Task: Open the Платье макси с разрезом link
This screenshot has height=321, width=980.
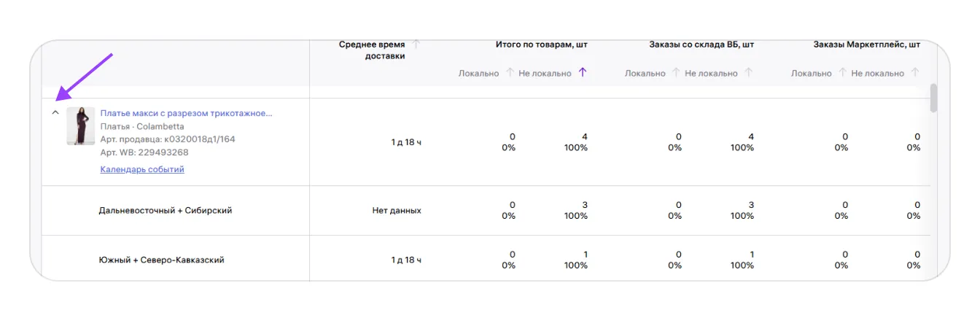Action: click(x=186, y=114)
